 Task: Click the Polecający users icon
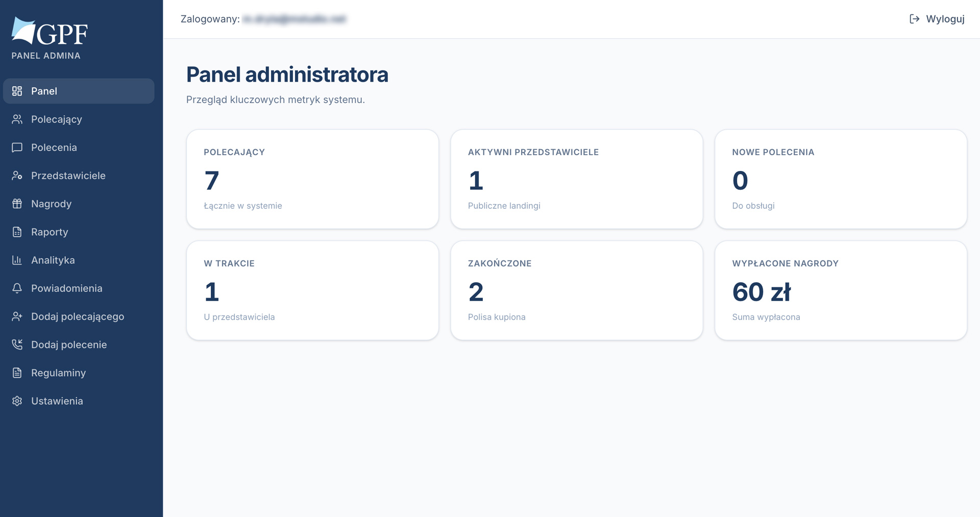point(17,119)
